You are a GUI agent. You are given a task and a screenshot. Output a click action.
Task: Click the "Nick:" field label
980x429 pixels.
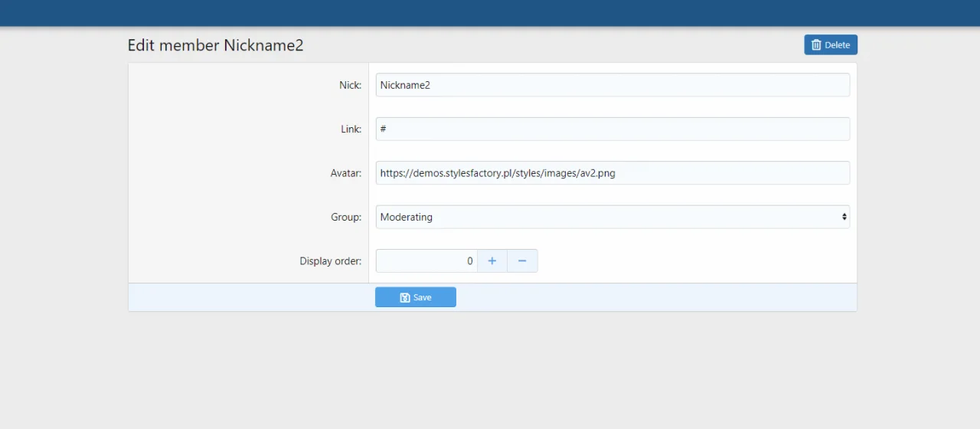(x=350, y=85)
